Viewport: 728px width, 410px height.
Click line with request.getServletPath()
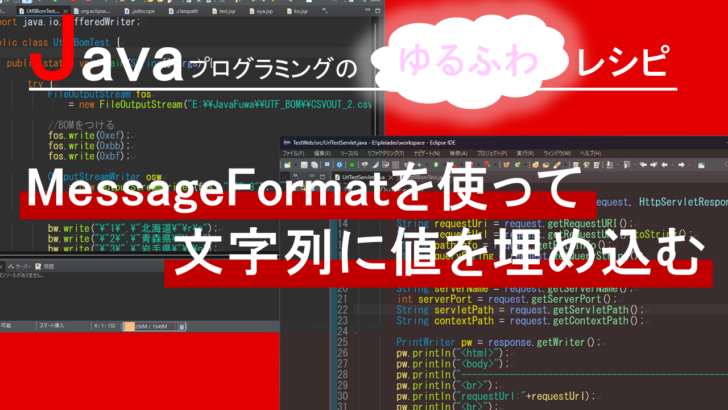[520, 310]
